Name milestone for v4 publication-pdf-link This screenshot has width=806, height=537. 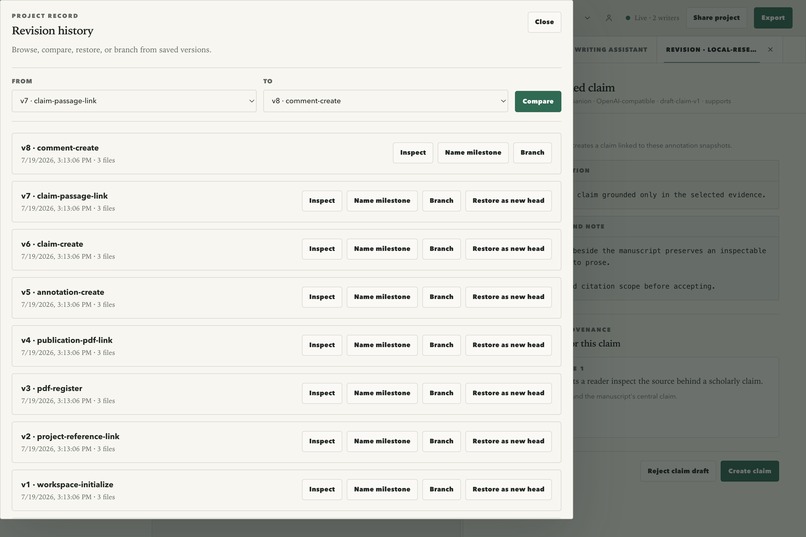382,345
